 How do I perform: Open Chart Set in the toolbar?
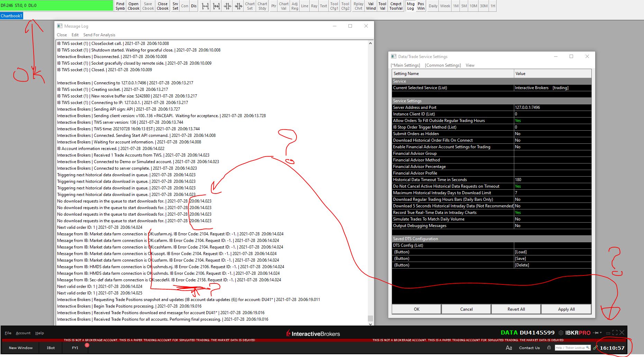pyautogui.click(x=250, y=6)
